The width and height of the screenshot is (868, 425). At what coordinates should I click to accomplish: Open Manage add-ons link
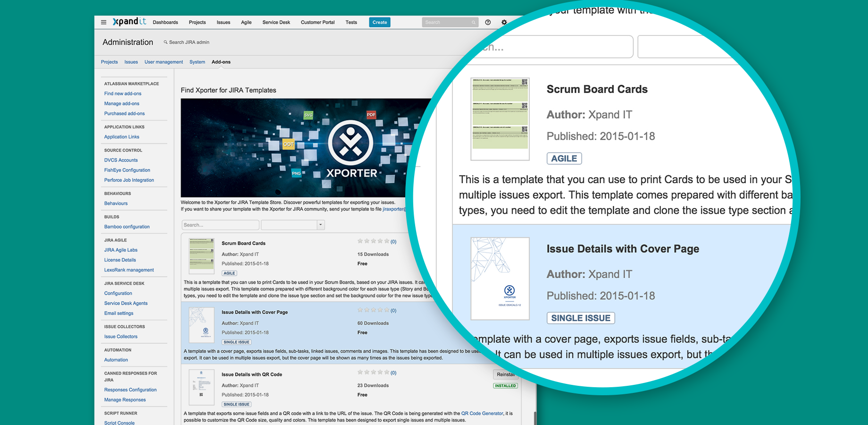click(122, 103)
